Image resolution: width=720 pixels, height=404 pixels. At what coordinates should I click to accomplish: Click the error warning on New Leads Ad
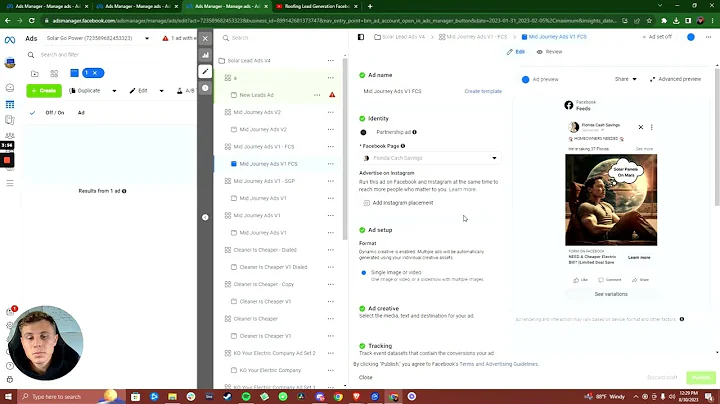[332, 95]
